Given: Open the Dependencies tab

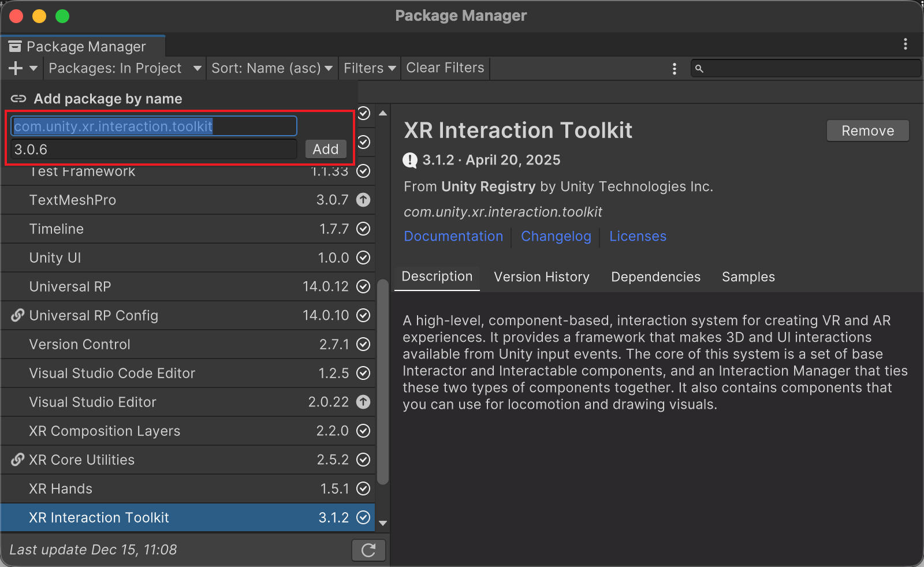Looking at the screenshot, I should [x=655, y=277].
